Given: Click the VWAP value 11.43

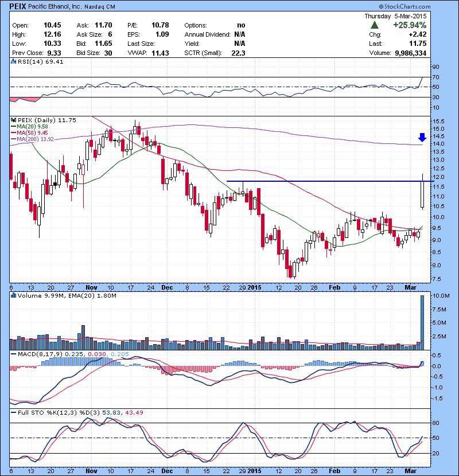Looking at the screenshot, I should point(160,53).
